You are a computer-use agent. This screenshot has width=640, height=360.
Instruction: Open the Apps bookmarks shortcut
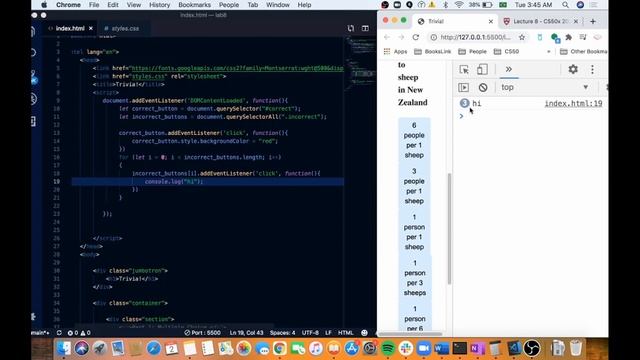point(395,51)
